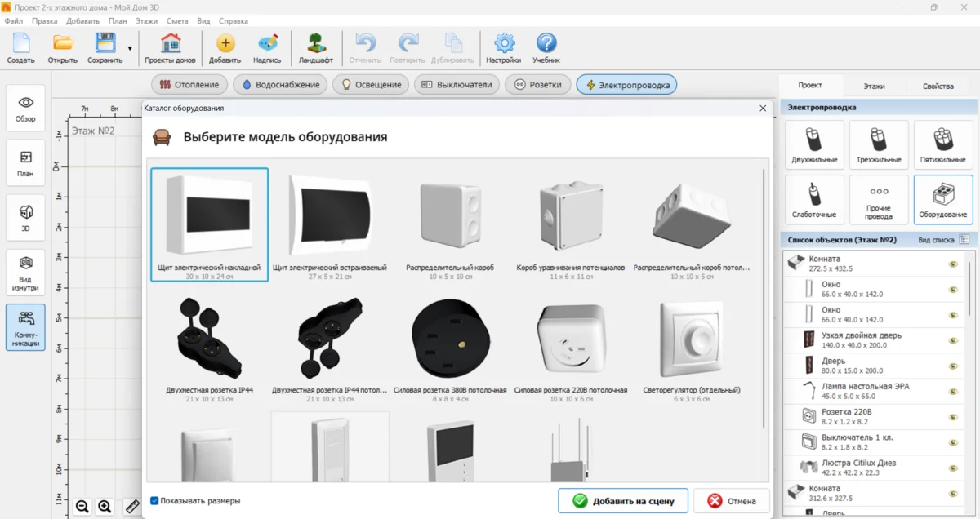Viewport: 980px width, 519px height.
Task: Open Настройки gear icon in toolbar
Action: pyautogui.click(x=503, y=48)
